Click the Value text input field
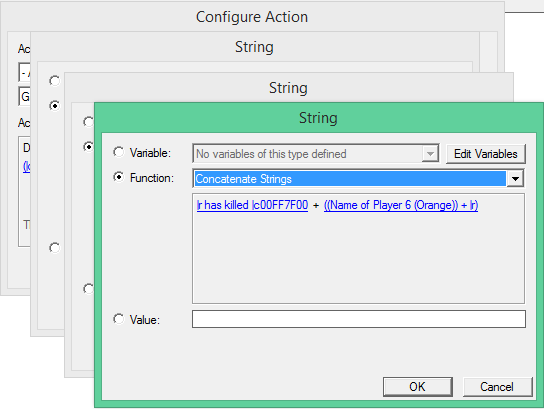Viewport: 544px width, 409px height. tap(359, 319)
